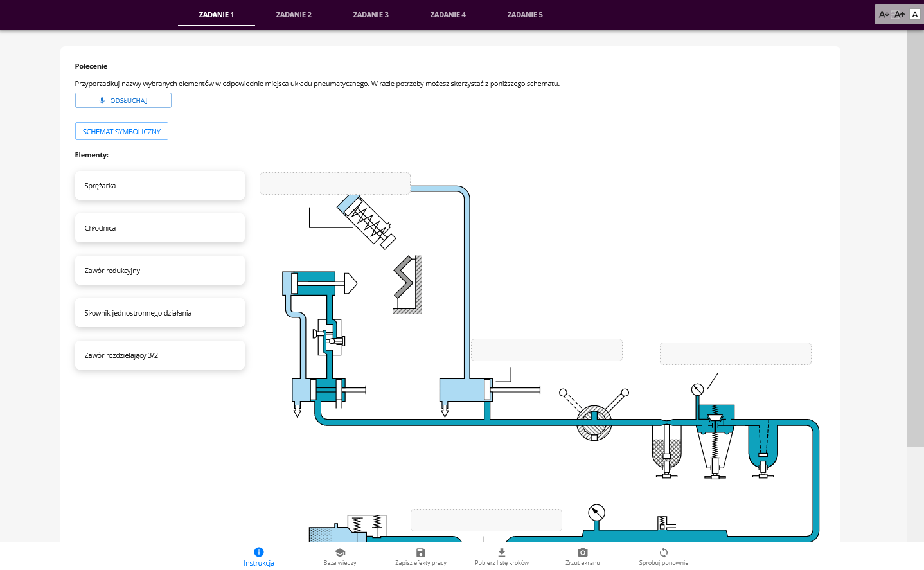
Task: Open SCHEMAT SYMBOLICZNY button
Action: (x=121, y=131)
